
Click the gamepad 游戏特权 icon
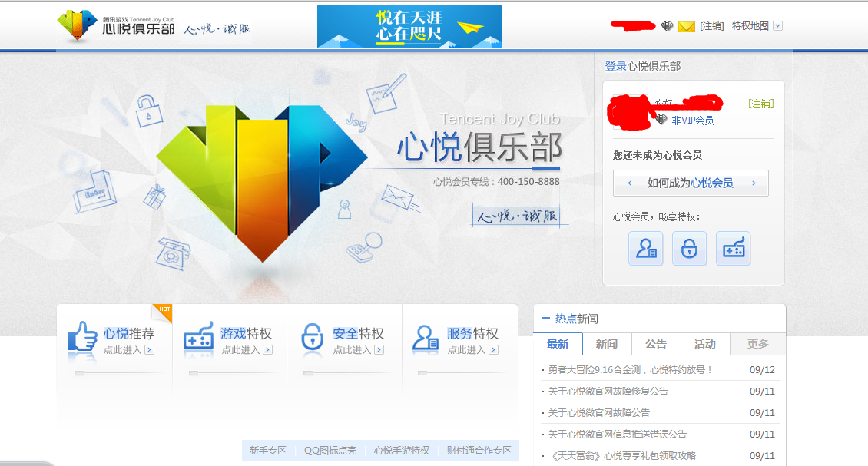[198, 337]
